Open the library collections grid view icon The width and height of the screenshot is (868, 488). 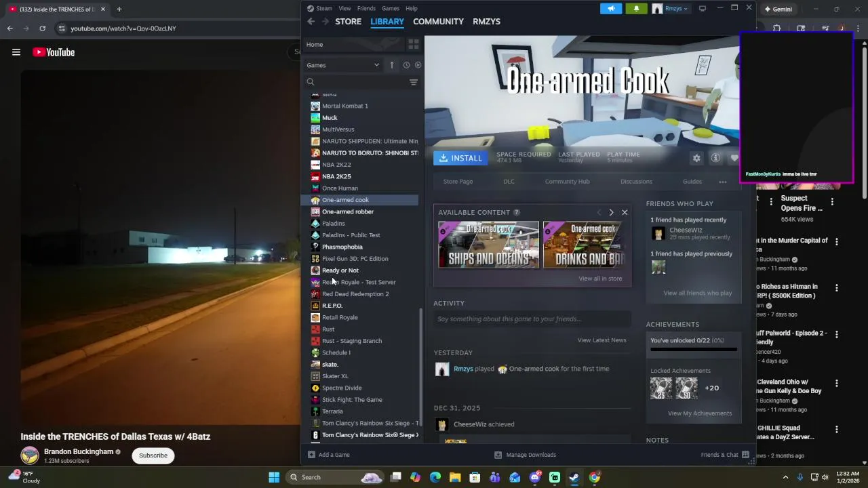[x=413, y=45]
